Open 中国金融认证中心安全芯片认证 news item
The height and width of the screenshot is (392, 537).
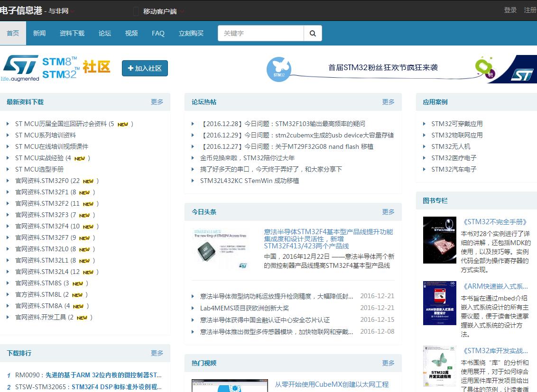(x=265, y=320)
